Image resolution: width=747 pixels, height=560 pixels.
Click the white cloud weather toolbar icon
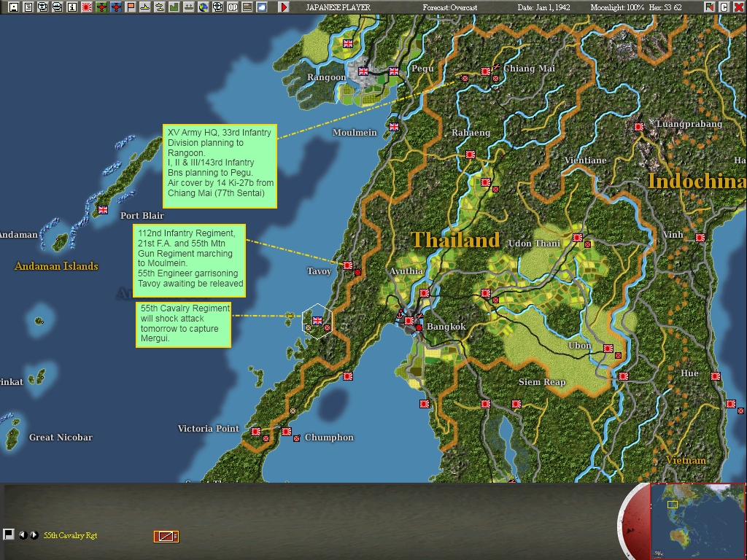point(262,7)
